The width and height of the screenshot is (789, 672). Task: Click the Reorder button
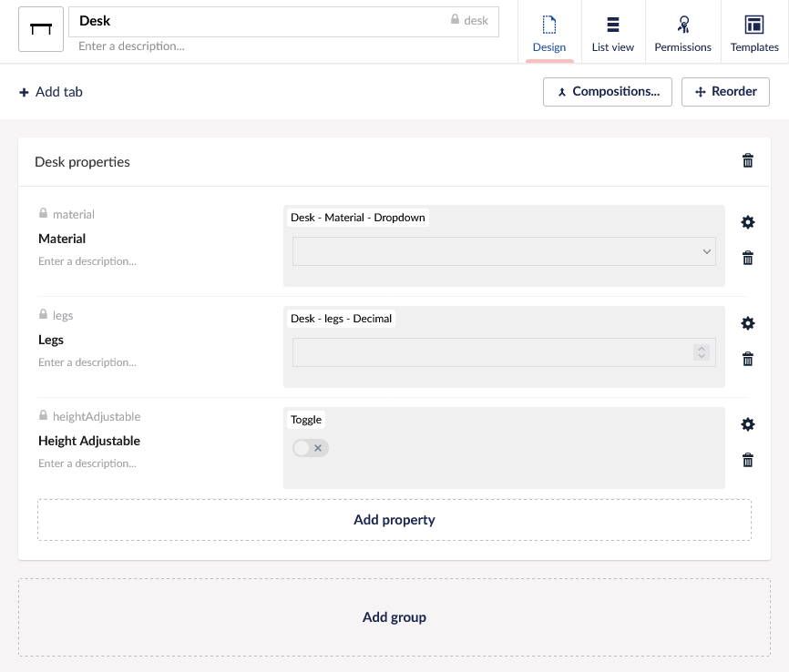(x=725, y=92)
